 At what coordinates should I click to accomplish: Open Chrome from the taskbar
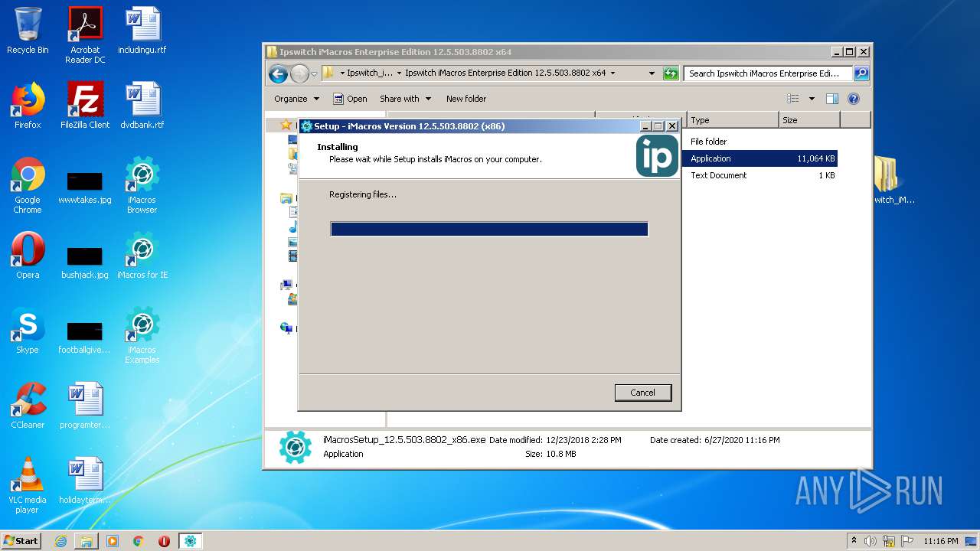click(139, 541)
